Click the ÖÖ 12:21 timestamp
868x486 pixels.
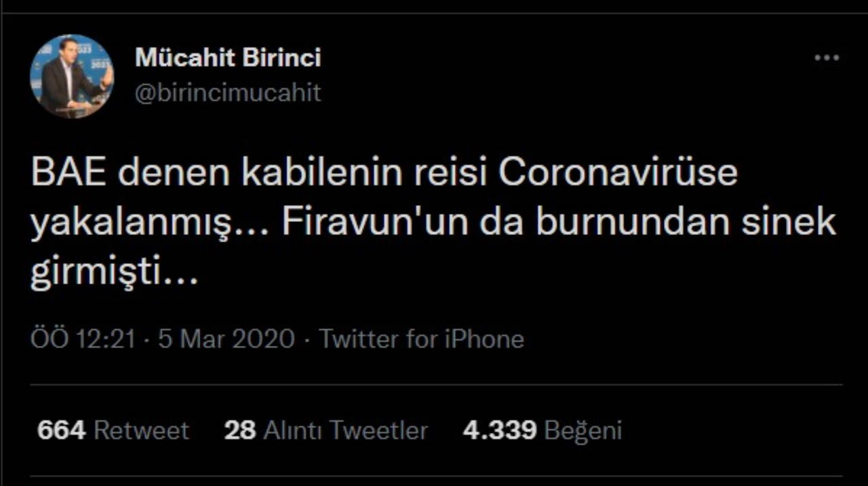coord(83,339)
